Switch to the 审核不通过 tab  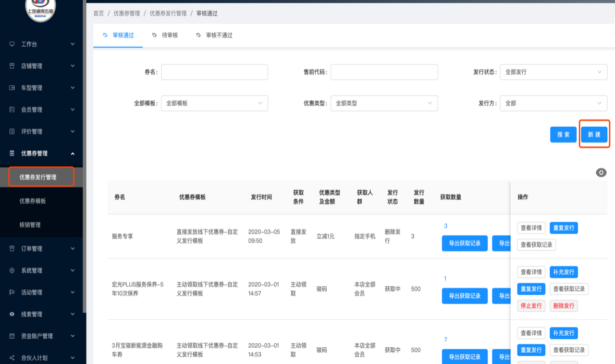coord(214,36)
